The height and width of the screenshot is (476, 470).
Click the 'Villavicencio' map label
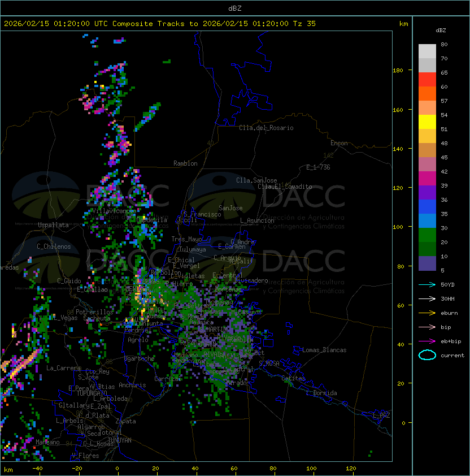tap(114, 211)
